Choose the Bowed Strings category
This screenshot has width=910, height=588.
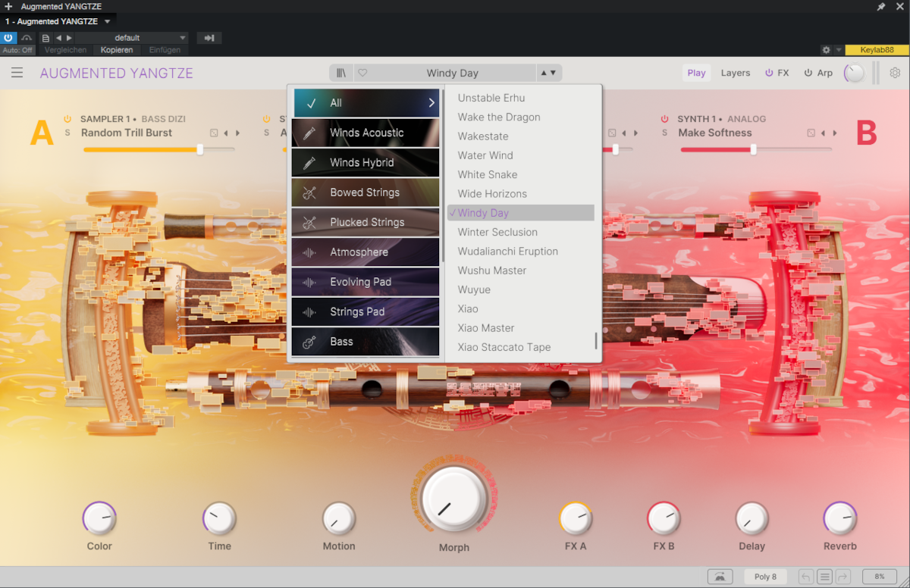coord(365,192)
